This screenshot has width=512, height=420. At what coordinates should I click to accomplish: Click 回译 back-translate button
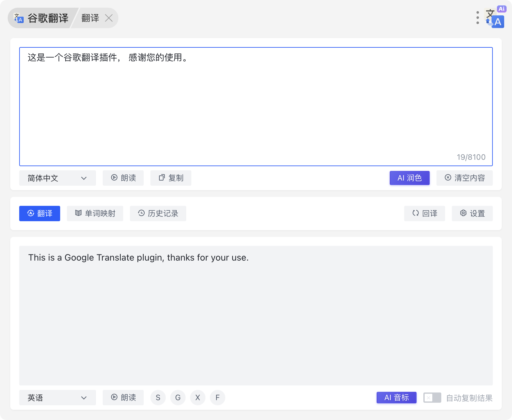[424, 214]
